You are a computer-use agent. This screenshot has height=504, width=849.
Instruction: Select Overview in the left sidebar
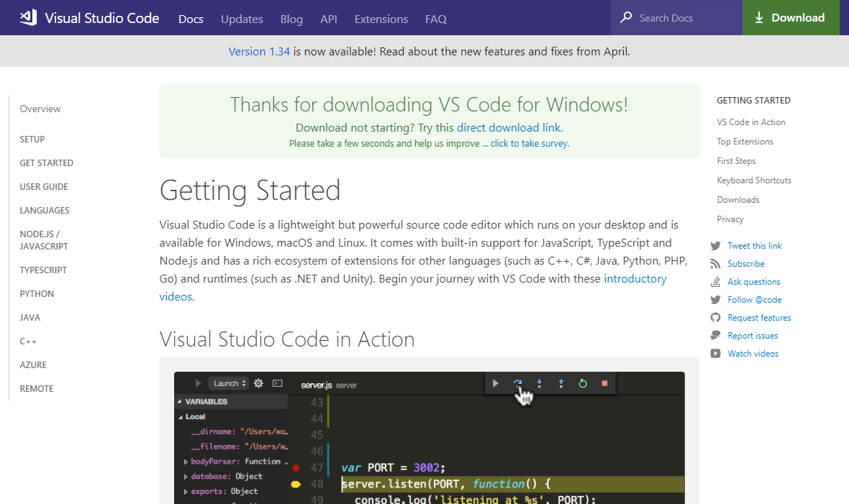pyautogui.click(x=40, y=109)
